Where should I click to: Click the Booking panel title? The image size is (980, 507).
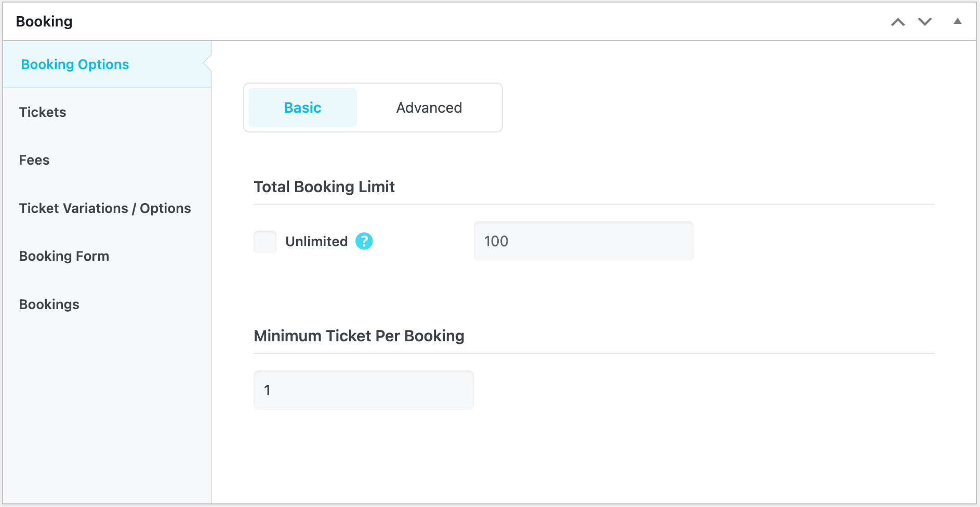[x=44, y=22]
